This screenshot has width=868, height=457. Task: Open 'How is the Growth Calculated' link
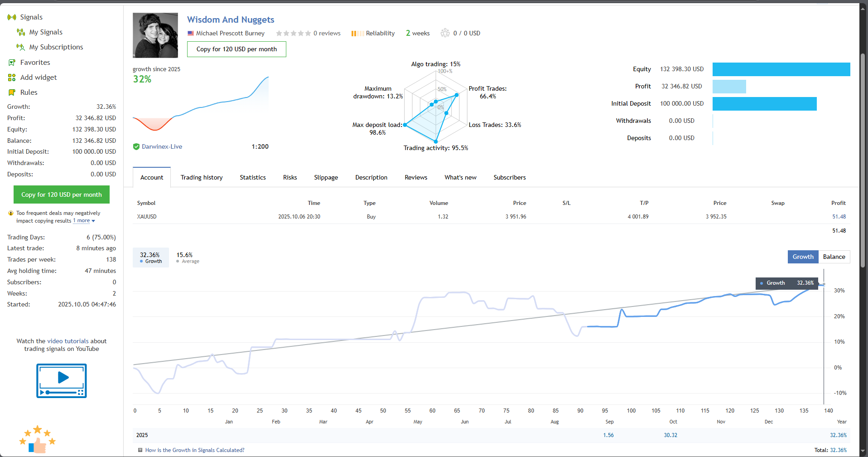pyautogui.click(x=194, y=450)
